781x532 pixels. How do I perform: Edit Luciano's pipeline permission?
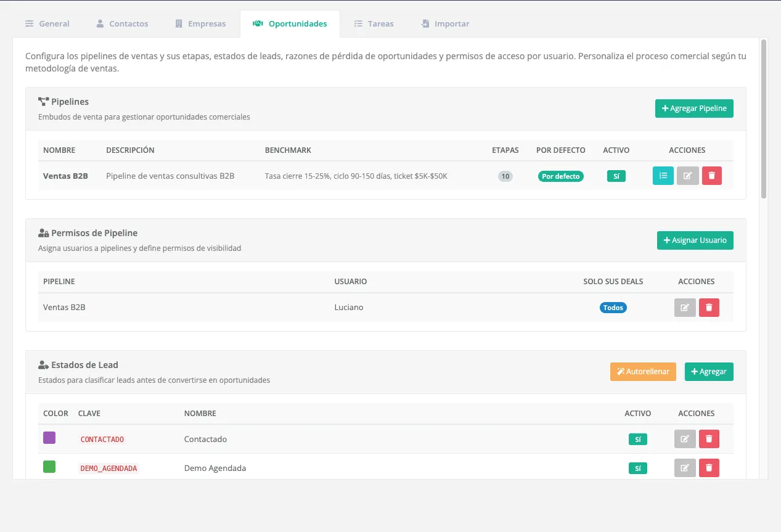685,308
